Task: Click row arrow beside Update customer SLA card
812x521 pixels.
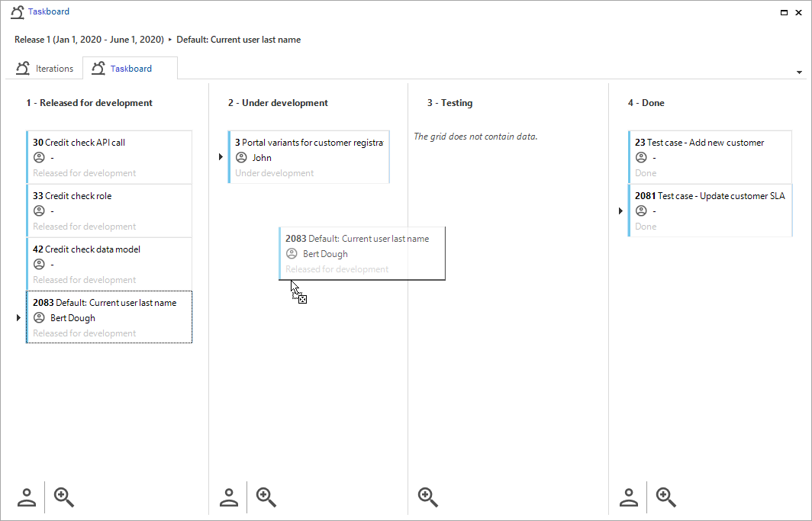Action: point(620,211)
